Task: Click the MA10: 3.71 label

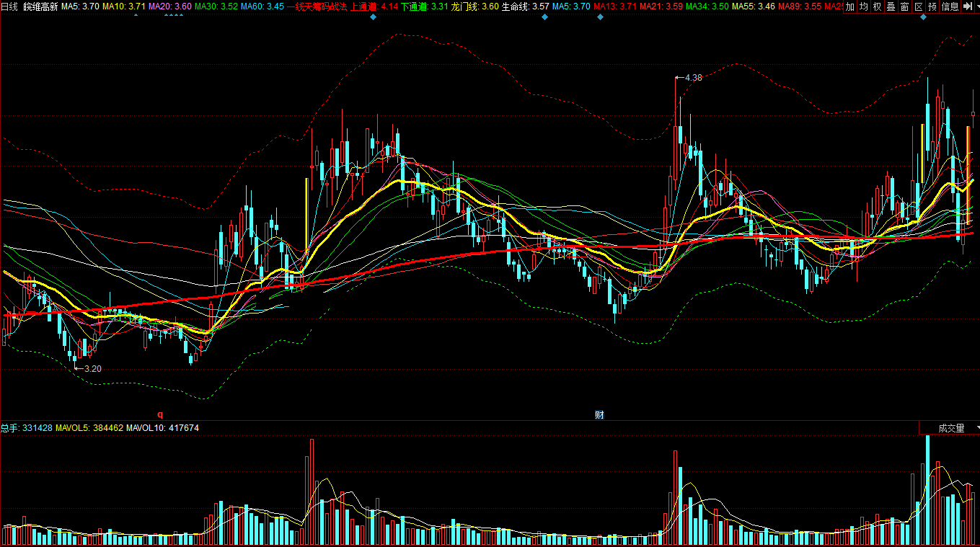Action: 123,6
